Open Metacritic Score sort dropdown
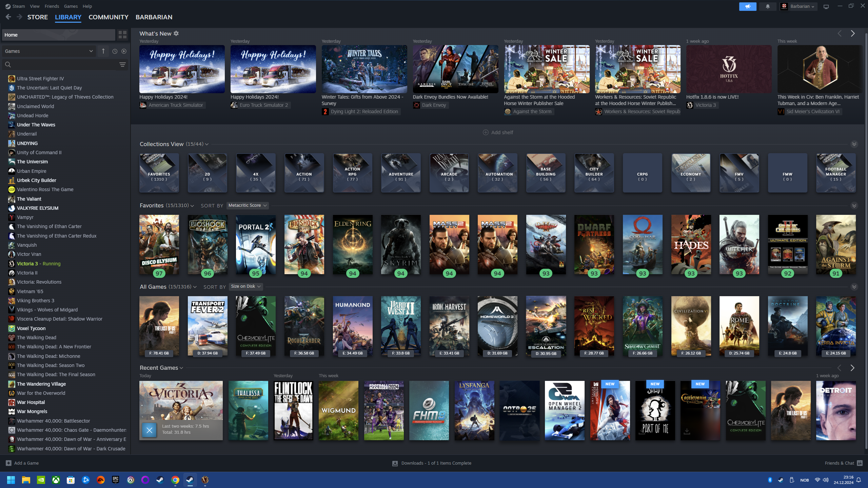 [248, 205]
